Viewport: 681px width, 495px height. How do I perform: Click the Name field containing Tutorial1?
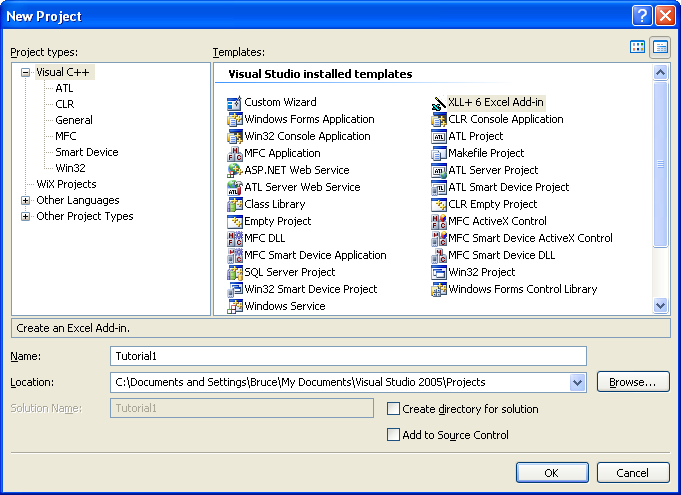348,356
